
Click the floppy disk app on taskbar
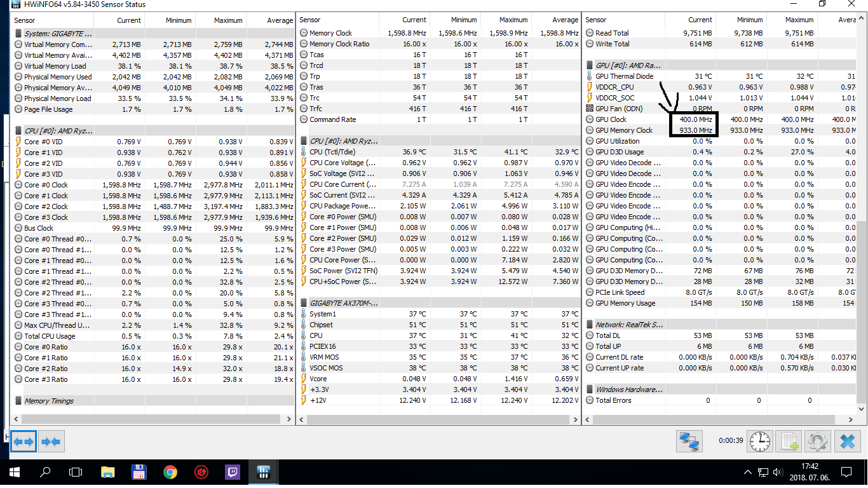[x=139, y=472]
